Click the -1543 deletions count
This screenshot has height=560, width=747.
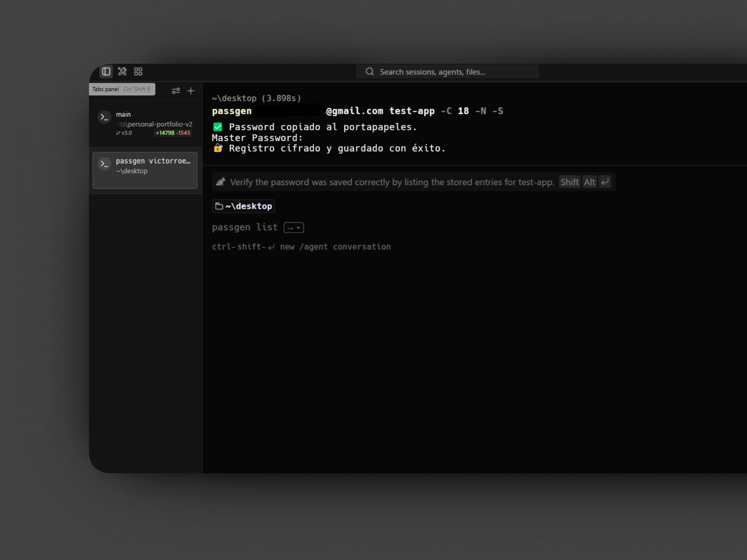[x=183, y=133]
